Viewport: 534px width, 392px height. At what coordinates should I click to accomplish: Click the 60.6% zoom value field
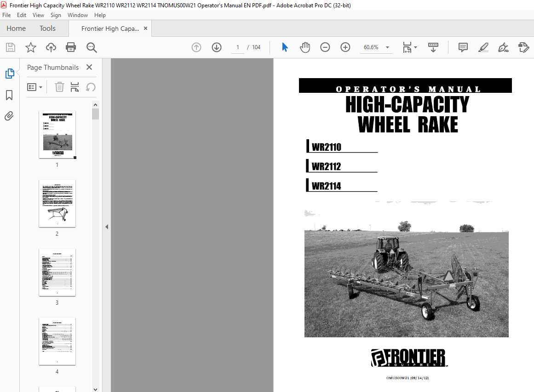[x=371, y=47]
